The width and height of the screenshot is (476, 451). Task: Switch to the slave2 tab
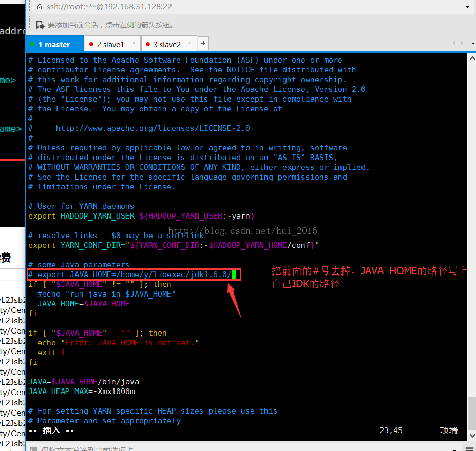167,45
